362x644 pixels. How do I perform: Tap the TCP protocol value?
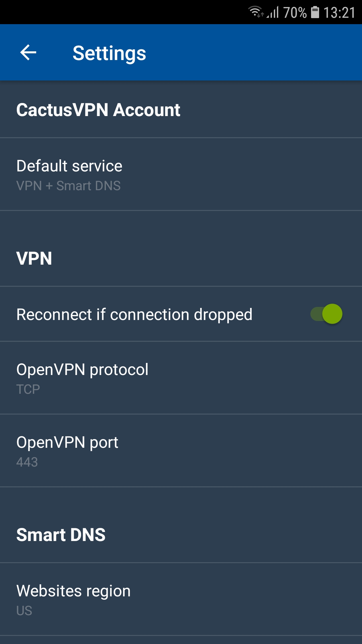pyautogui.click(x=28, y=389)
